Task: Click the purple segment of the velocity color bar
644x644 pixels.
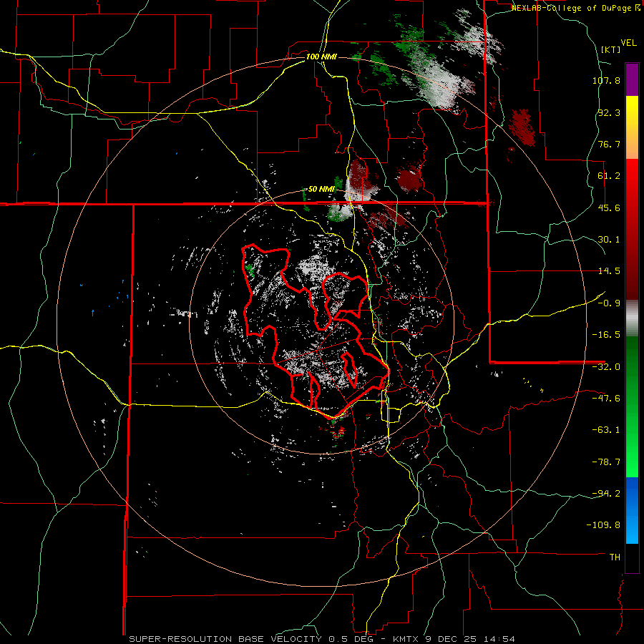Action: (632, 79)
